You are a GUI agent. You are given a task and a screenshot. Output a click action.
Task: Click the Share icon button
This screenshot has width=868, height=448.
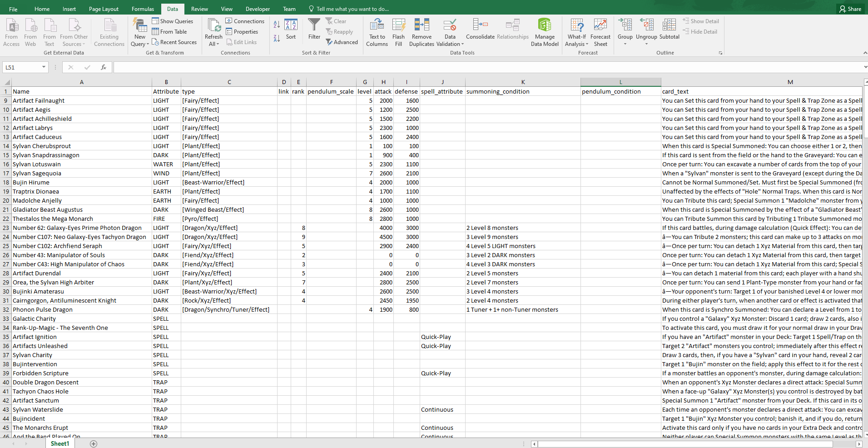tap(850, 9)
